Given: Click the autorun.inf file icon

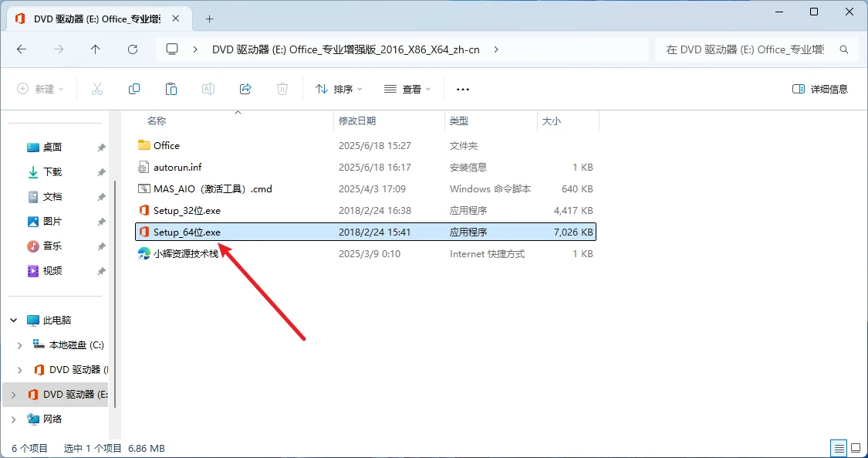Looking at the screenshot, I should click(x=144, y=167).
